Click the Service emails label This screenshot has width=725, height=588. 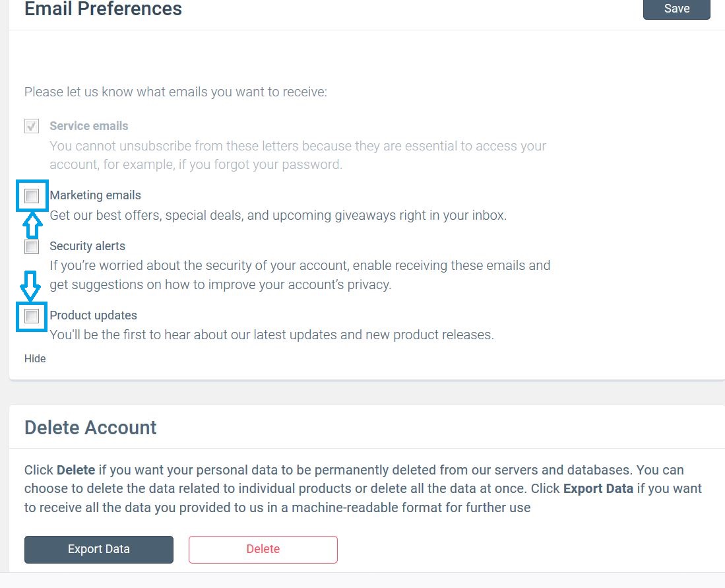click(89, 126)
